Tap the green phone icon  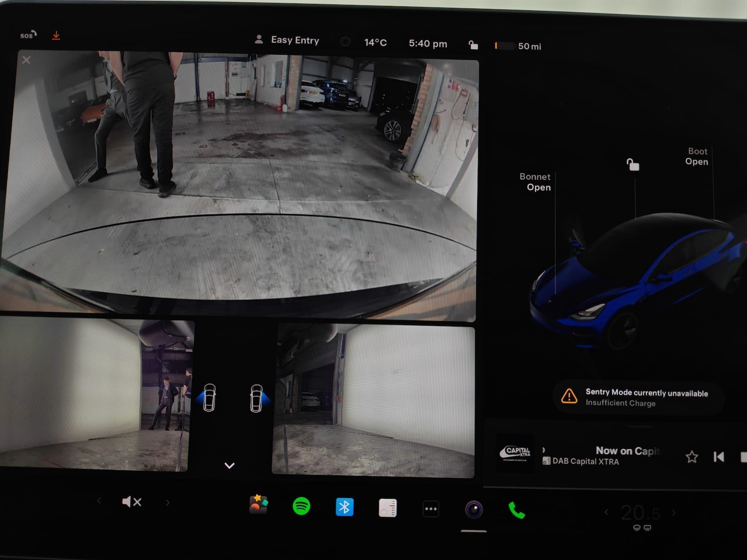516,510
